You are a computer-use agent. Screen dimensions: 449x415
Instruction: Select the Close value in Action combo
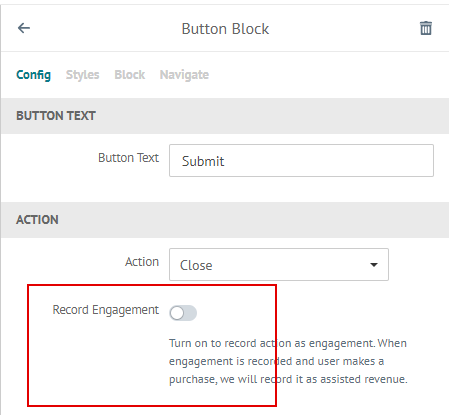click(196, 265)
